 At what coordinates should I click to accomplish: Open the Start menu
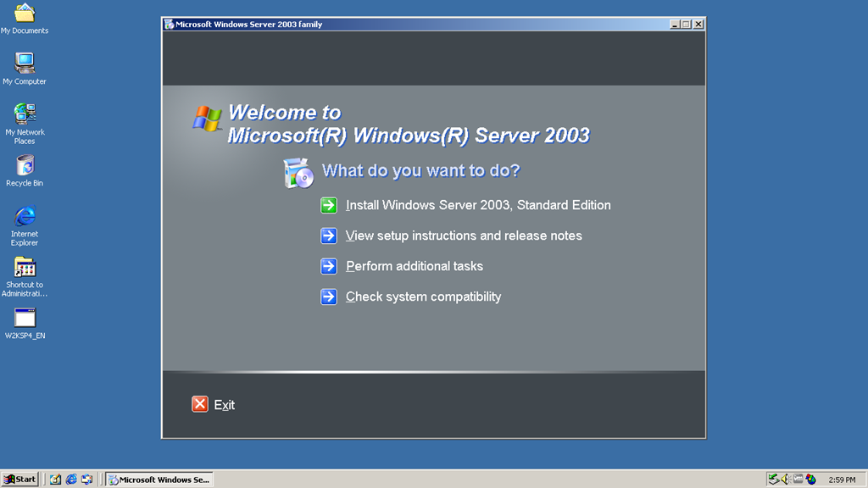point(20,480)
